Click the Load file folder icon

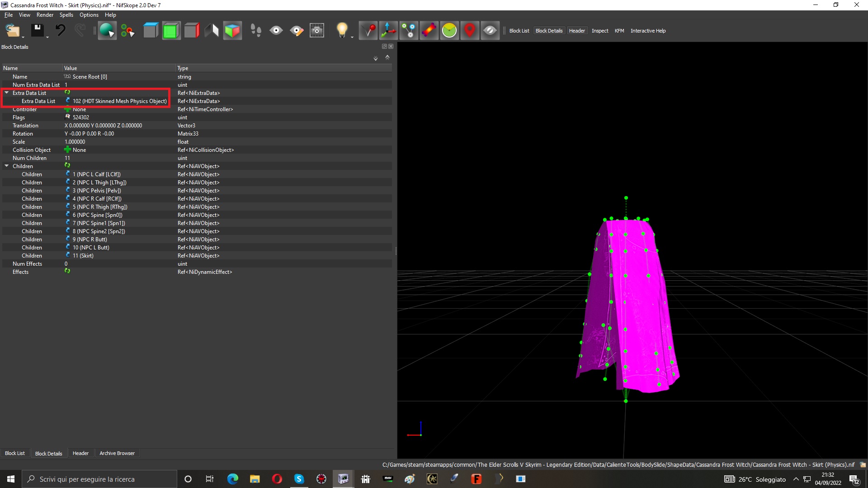tap(12, 30)
